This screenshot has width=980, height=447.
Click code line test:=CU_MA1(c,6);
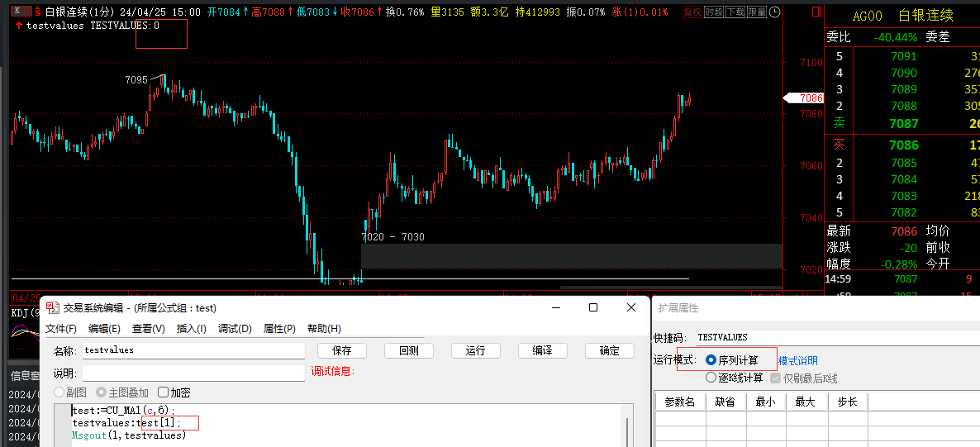(124, 411)
